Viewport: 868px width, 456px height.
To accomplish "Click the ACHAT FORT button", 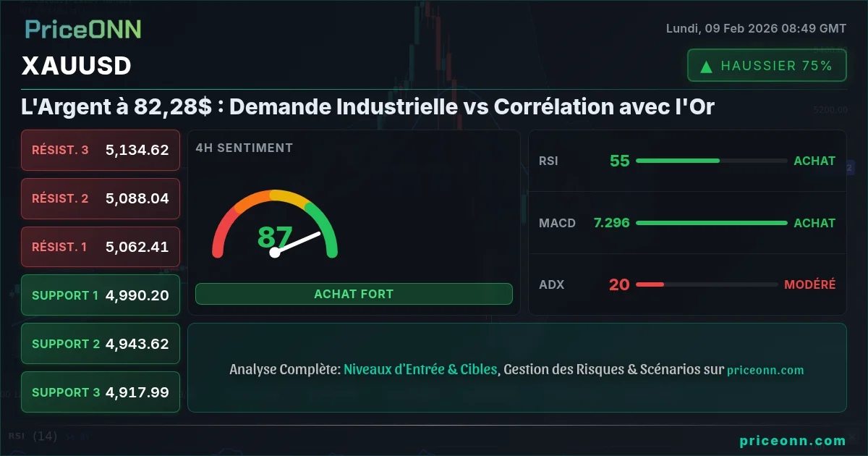I will 354,294.
